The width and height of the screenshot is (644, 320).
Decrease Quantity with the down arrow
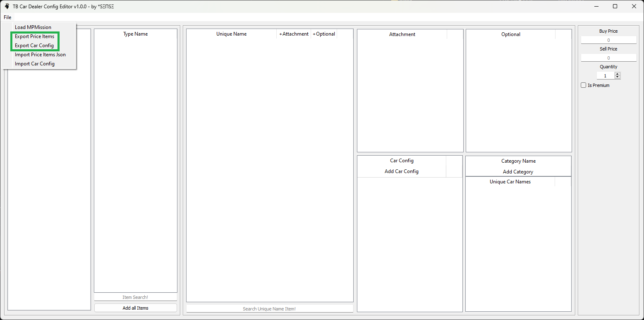618,77
